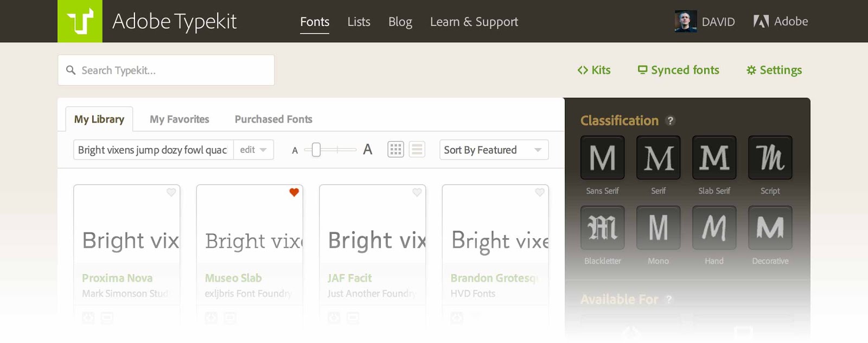The width and height of the screenshot is (868, 343).
Task: Switch to grid view
Action: pos(395,149)
